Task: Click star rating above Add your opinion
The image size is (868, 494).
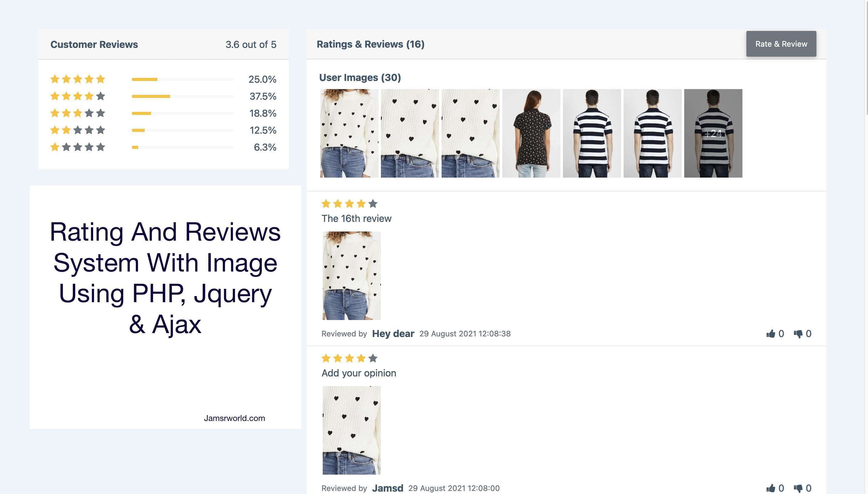Action: pyautogui.click(x=349, y=358)
